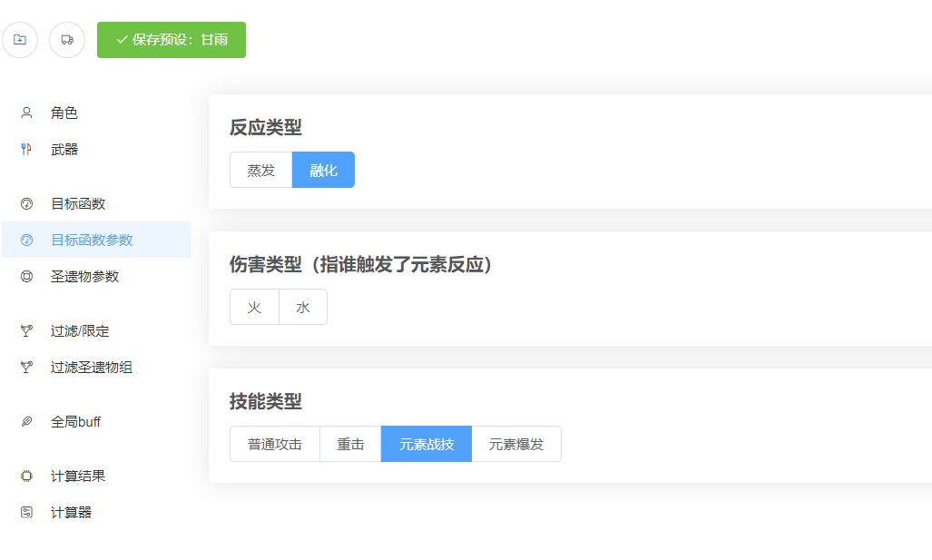932x560 pixels.
Task: Select 水 as the damage type
Action: pyautogui.click(x=303, y=307)
